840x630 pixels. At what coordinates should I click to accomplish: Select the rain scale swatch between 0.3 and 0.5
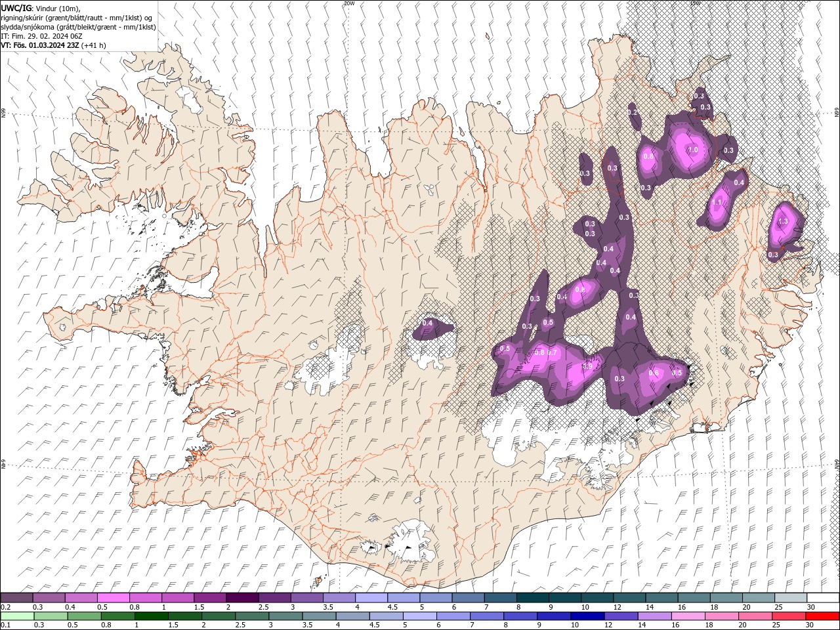coord(51,616)
